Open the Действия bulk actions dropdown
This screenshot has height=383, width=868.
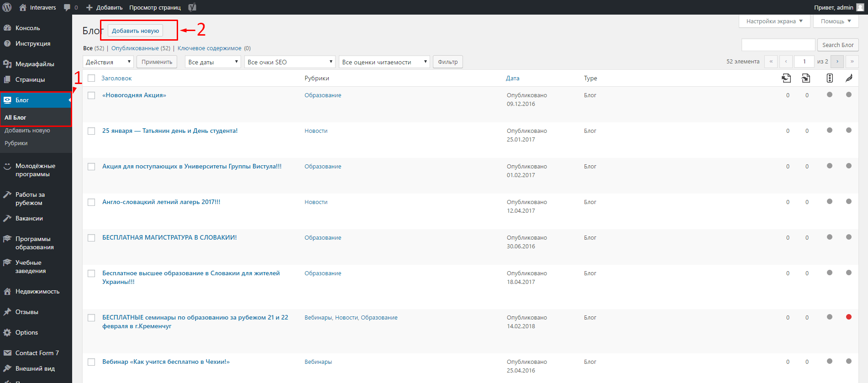pyautogui.click(x=108, y=62)
